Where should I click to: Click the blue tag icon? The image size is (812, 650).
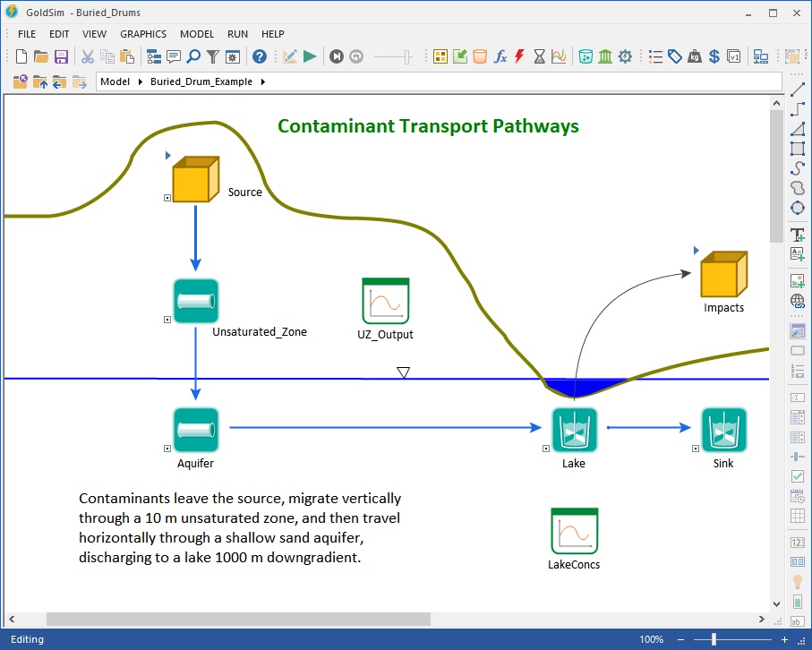(x=675, y=56)
